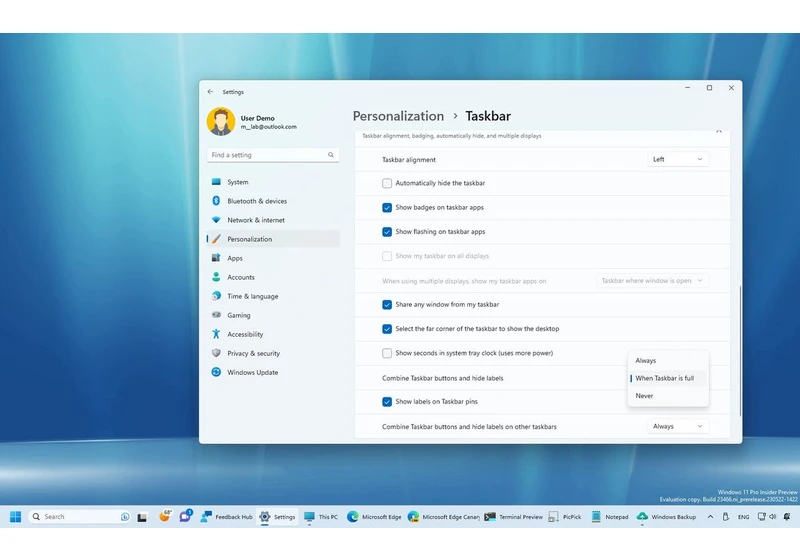This screenshot has height=560, width=800.
Task: Show hidden system tray icons
Action: tap(710, 517)
